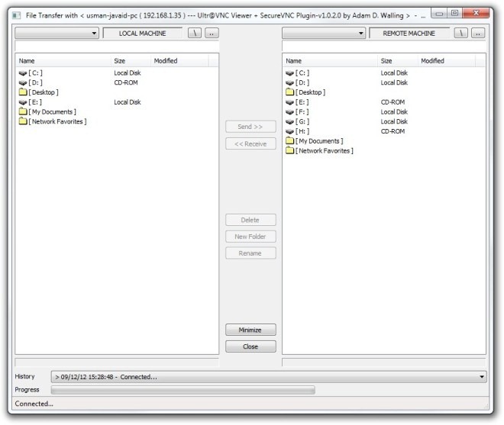Click the Send >> button
The height and width of the screenshot is (425, 504).
(x=250, y=127)
